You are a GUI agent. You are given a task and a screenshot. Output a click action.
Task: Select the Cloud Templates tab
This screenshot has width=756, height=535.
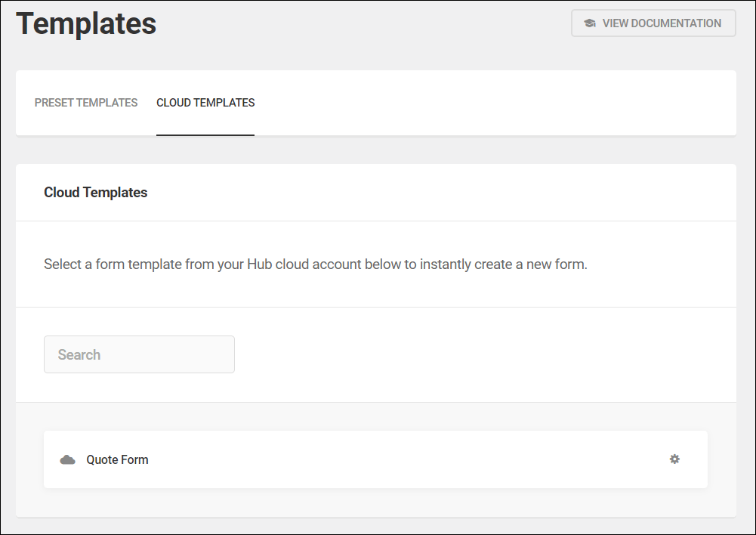point(205,102)
